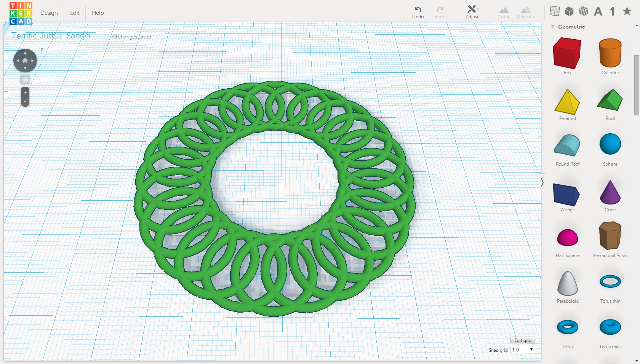The image size is (640, 364).
Task: Select the Torus thick shape
Action: pos(610,327)
